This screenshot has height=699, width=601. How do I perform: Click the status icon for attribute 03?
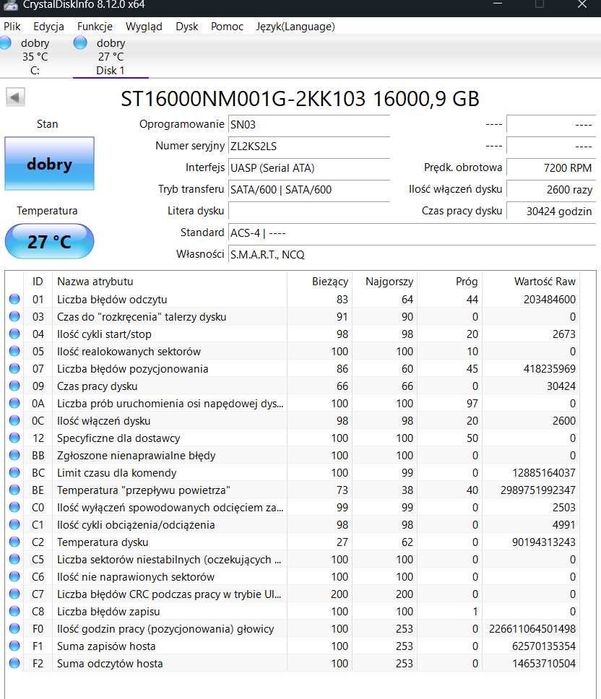[15, 316]
